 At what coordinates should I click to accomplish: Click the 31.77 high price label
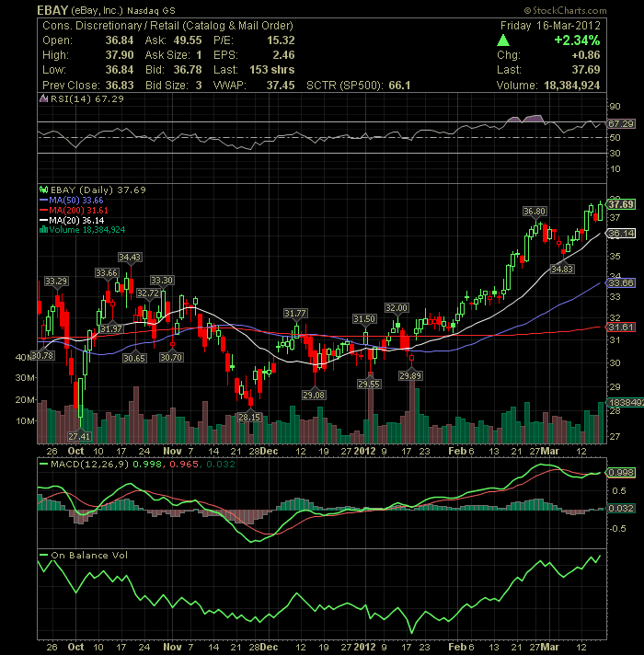tap(295, 314)
